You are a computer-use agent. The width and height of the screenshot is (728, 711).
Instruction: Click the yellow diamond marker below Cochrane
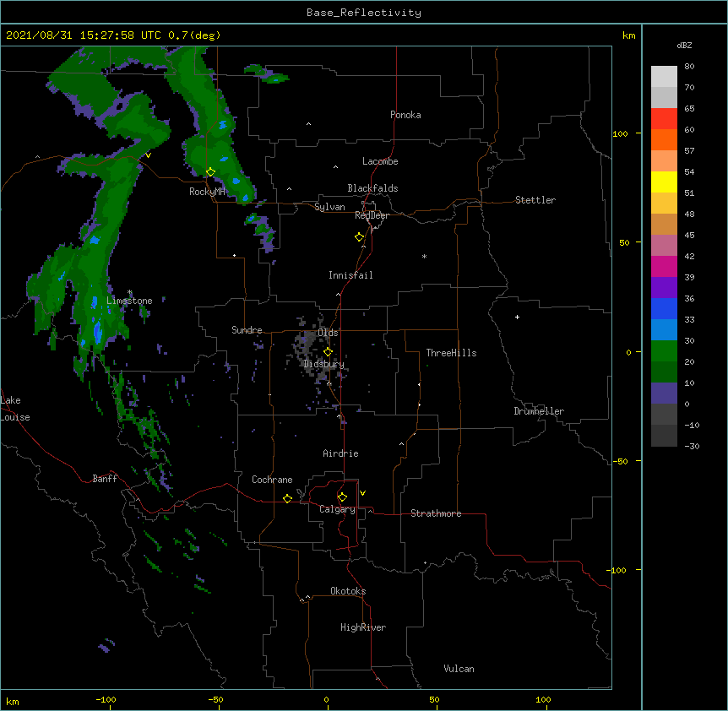coord(287,498)
